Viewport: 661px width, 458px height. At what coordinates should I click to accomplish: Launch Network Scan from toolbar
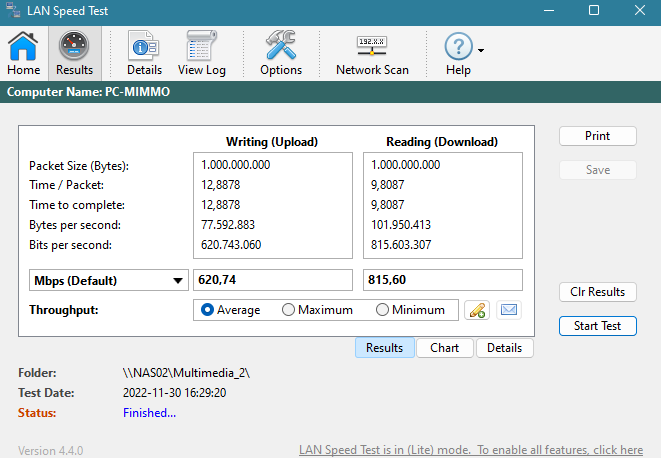point(372,53)
